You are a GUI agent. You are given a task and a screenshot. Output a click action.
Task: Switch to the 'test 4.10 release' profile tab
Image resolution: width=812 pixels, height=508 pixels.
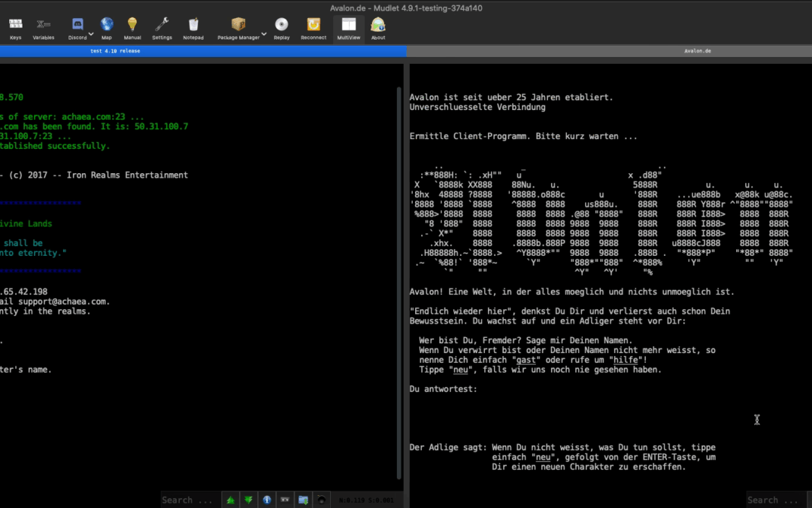(x=203, y=51)
